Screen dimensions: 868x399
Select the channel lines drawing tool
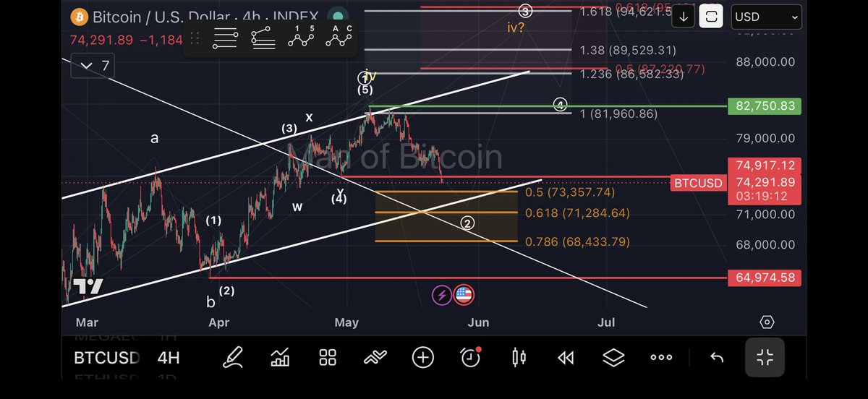[263, 39]
